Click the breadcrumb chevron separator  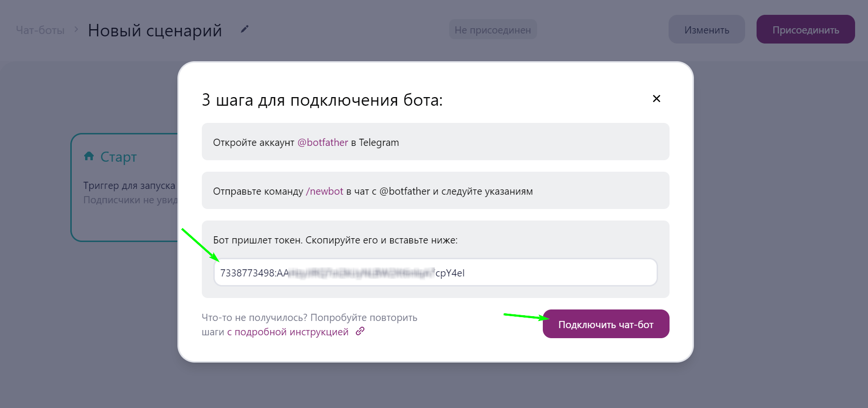tap(76, 30)
